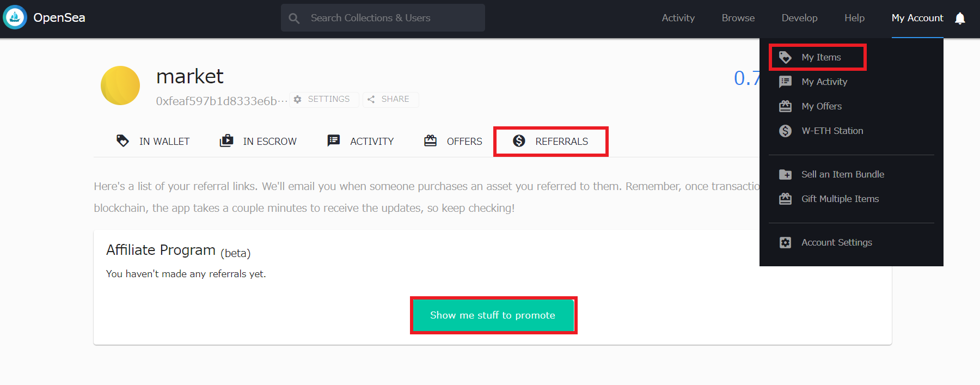Click the Share icon next to SHARE
The width and height of the screenshot is (980, 385).
(371, 99)
